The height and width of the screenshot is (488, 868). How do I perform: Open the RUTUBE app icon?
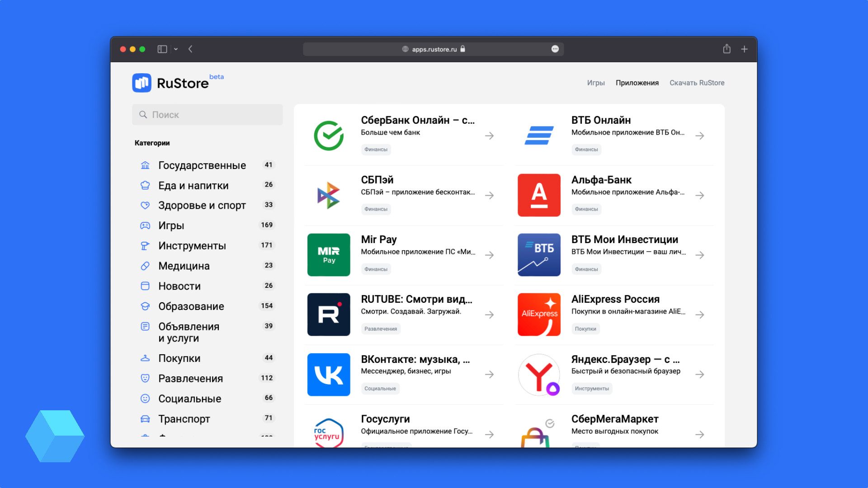click(329, 314)
